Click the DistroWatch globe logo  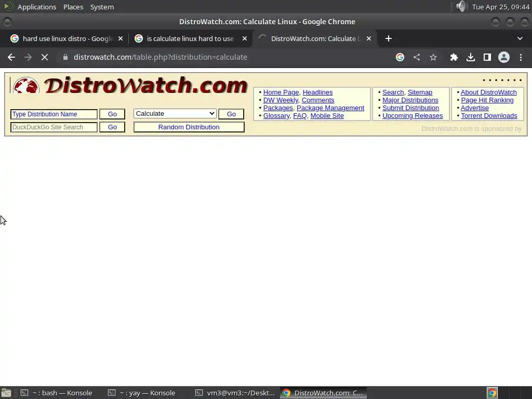coord(26,85)
